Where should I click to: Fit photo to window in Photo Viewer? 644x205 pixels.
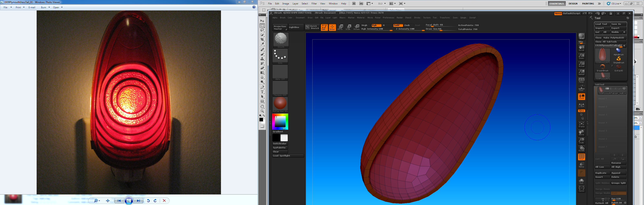tap(108, 201)
